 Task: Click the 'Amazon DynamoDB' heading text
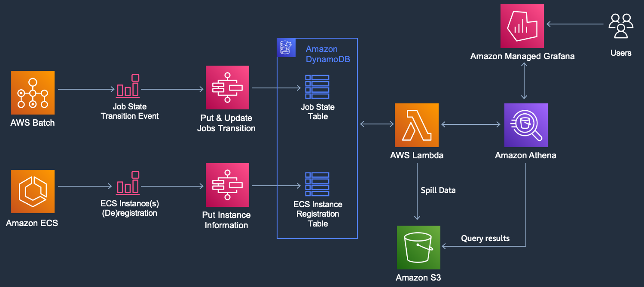click(x=328, y=54)
